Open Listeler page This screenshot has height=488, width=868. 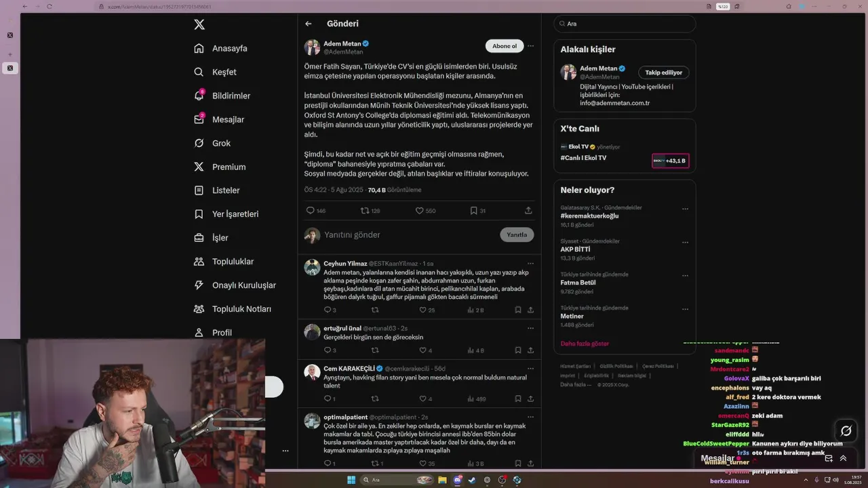point(217,190)
